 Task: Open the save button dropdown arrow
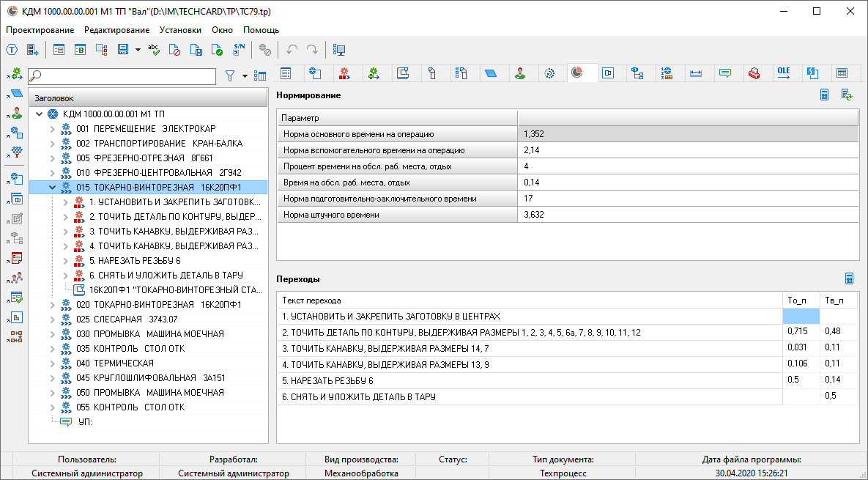138,50
